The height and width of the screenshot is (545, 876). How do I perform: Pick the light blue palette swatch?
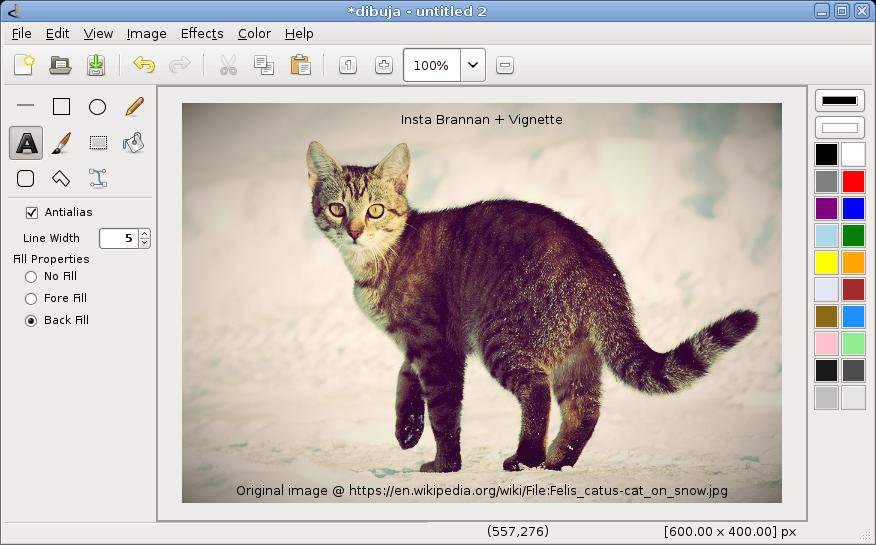pyautogui.click(x=826, y=235)
